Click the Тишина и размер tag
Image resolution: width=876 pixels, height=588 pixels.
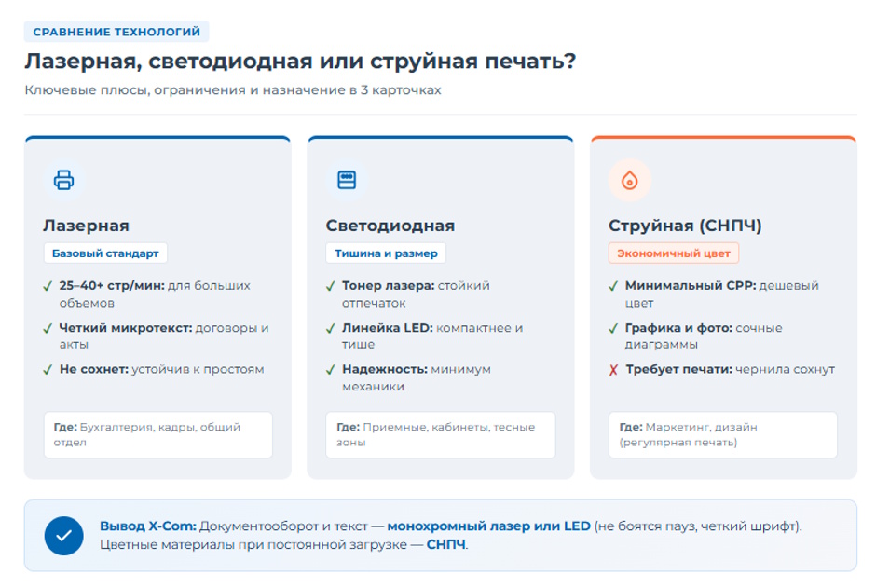(386, 253)
